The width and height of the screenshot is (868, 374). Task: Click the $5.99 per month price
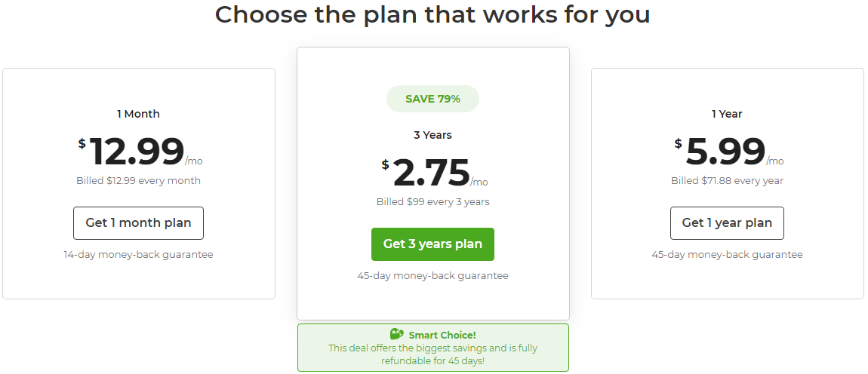[729, 151]
